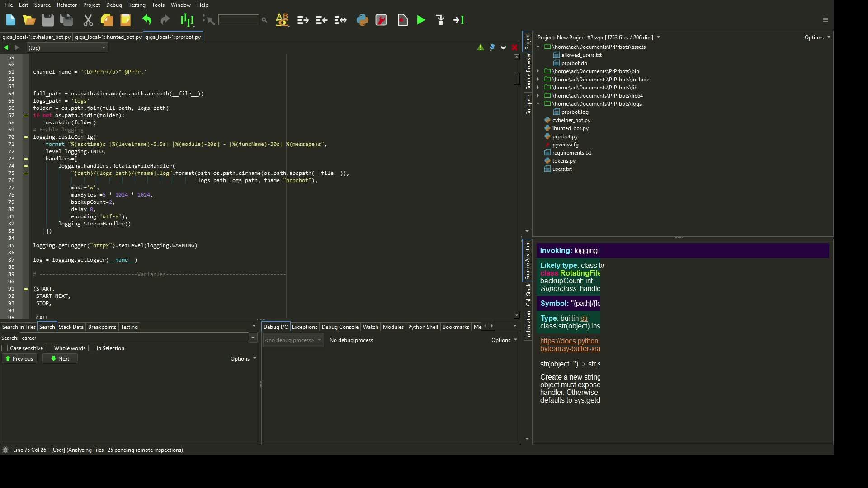Toggle In Selection checkbox in search
Viewport: 868px width, 488px height.
tap(92, 348)
